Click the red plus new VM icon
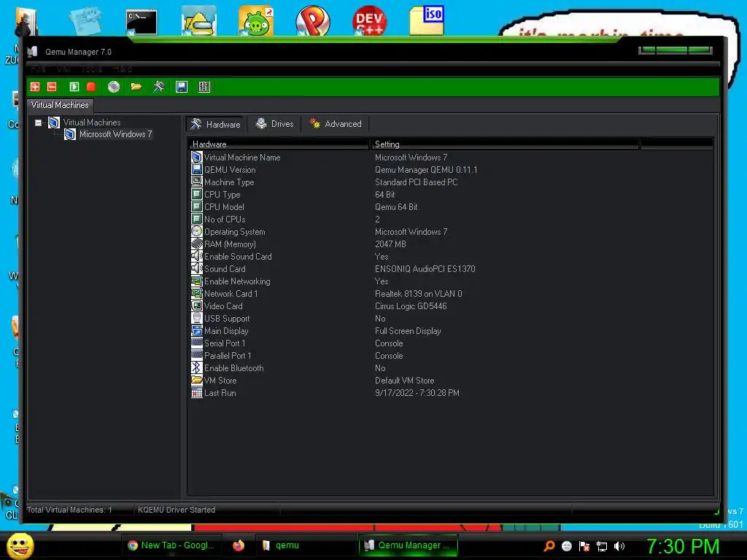 [35, 87]
